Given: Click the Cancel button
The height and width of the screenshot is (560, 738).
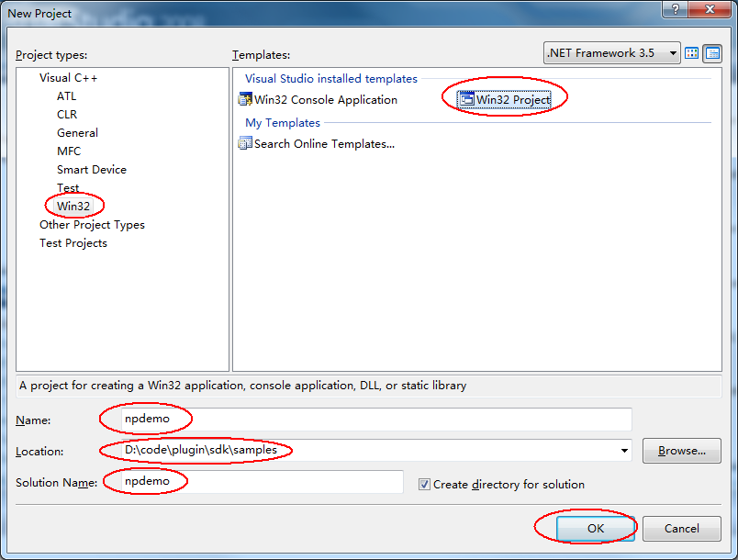Looking at the screenshot, I should [681, 528].
